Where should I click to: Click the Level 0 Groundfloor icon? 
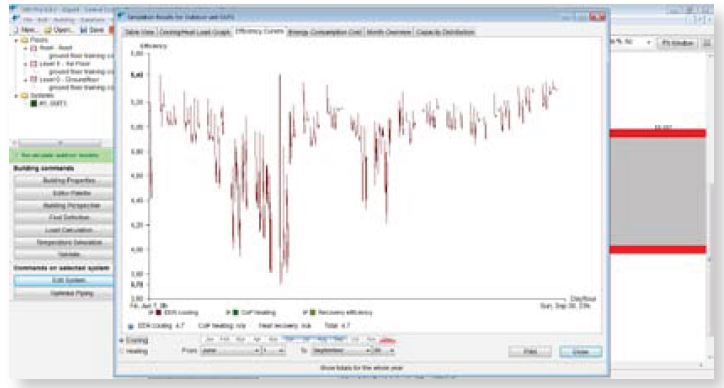pos(34,79)
